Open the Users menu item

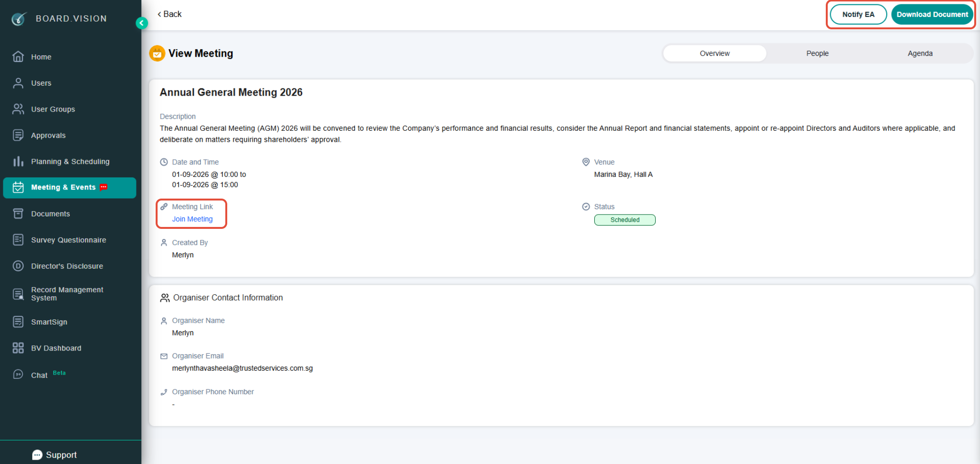point(70,83)
